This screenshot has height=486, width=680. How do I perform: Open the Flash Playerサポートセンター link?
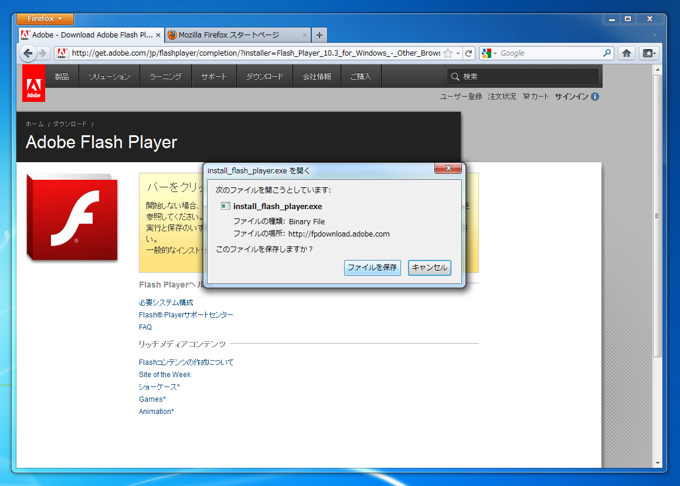(186, 315)
